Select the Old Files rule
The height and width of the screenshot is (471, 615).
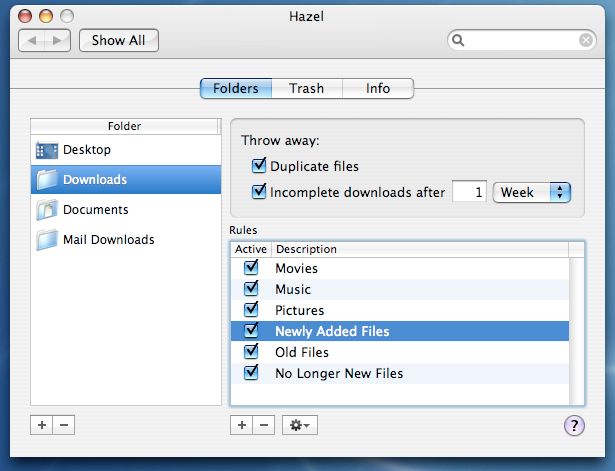coord(400,352)
